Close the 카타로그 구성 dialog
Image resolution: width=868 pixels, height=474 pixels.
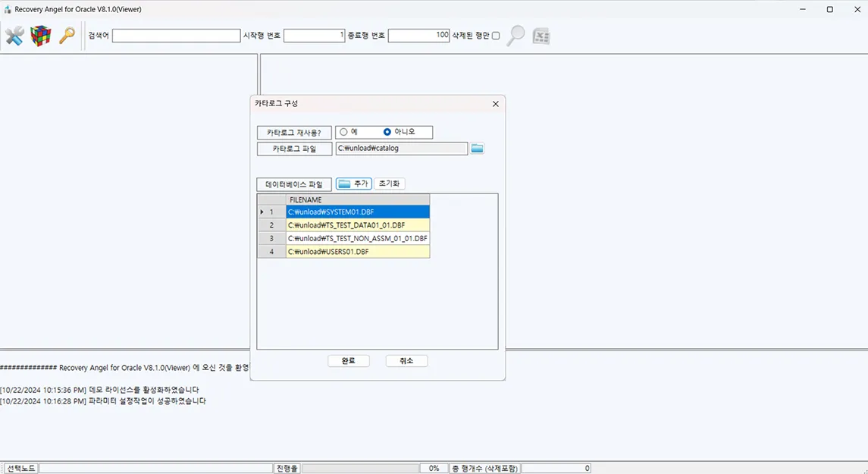pyautogui.click(x=496, y=104)
